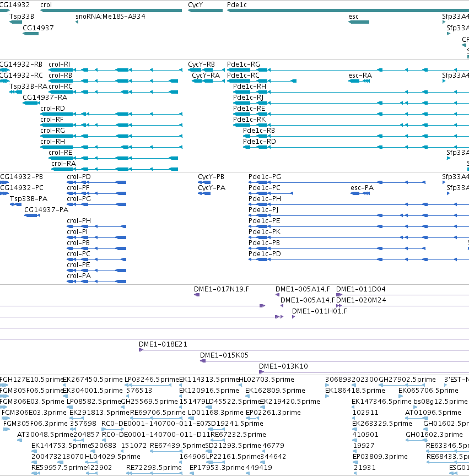Open the Tsp33B gene label
The image size is (469, 476).
(x=21, y=17)
